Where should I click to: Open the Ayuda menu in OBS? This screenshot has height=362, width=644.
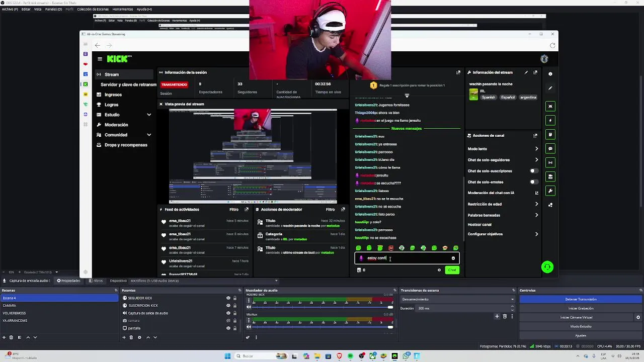coord(144,9)
